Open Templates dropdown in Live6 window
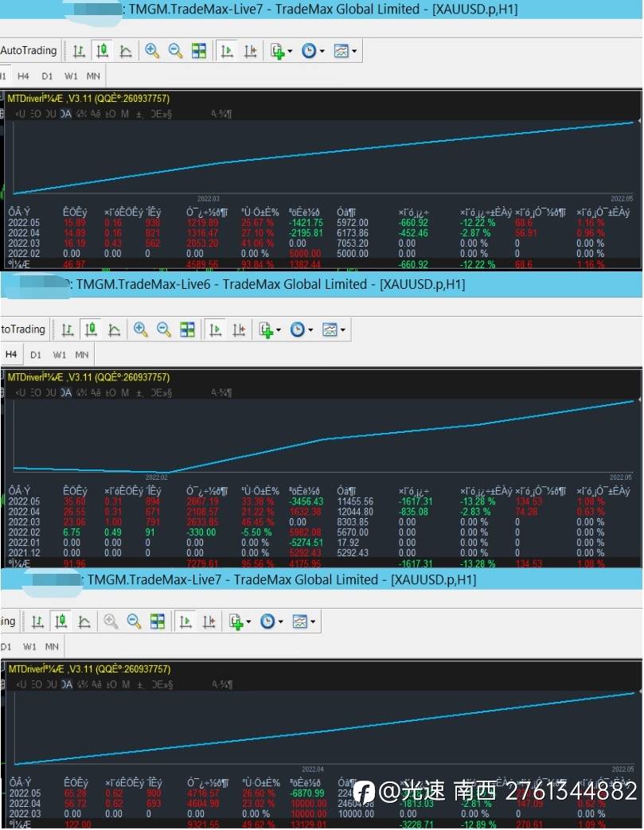Image resolution: width=644 pixels, height=830 pixels. click(x=333, y=329)
